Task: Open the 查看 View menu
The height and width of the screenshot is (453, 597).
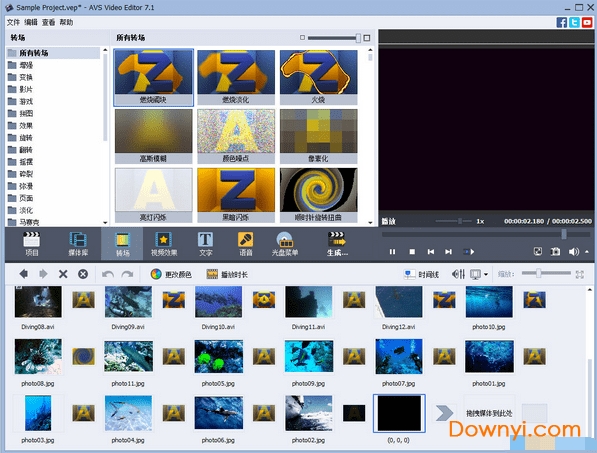Action: 48,22
